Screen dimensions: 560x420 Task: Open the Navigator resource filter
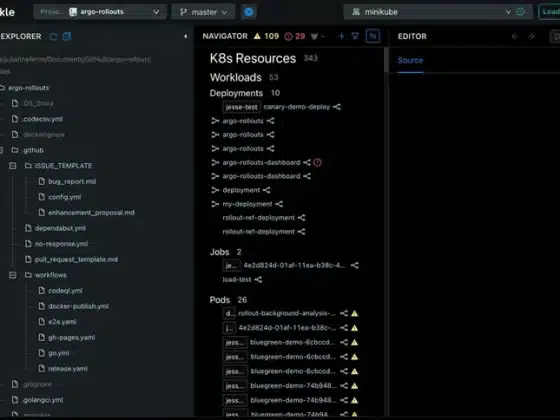[x=355, y=36]
